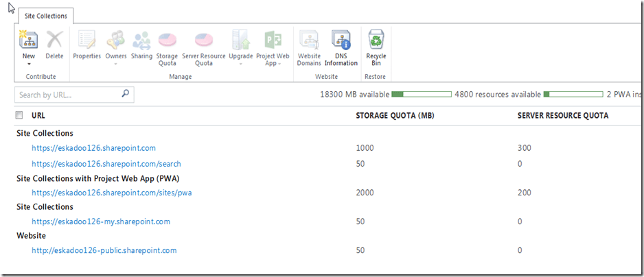The height and width of the screenshot is (277, 644).
Task: Expand the Upgrade dropdown
Action: coord(241,64)
